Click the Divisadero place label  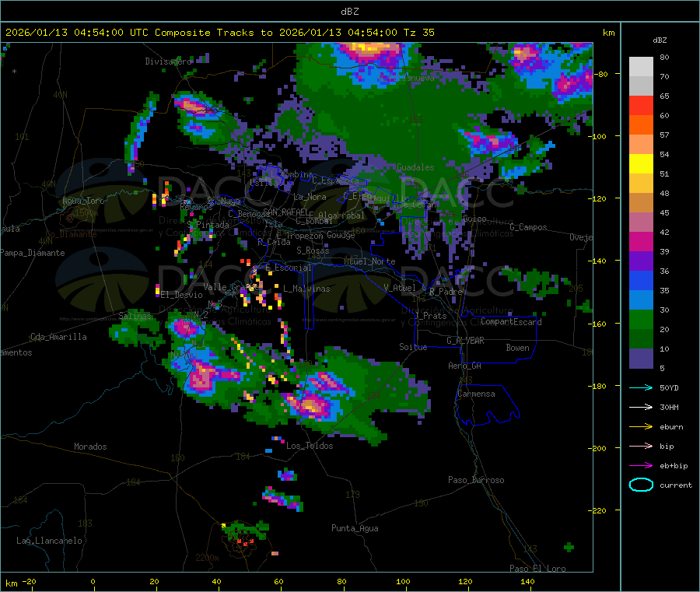(168, 61)
